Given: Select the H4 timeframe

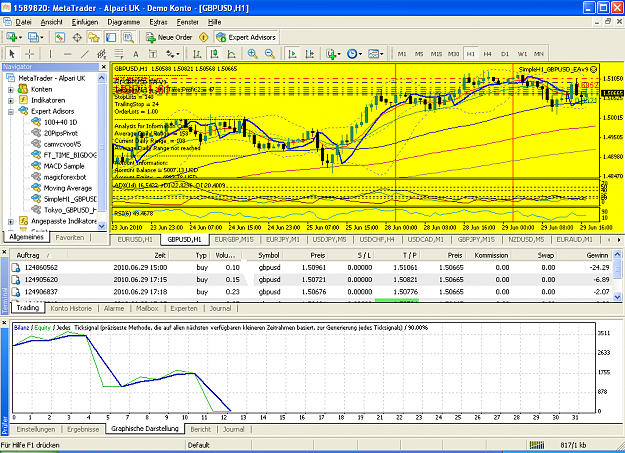Looking at the screenshot, I should tap(487, 54).
